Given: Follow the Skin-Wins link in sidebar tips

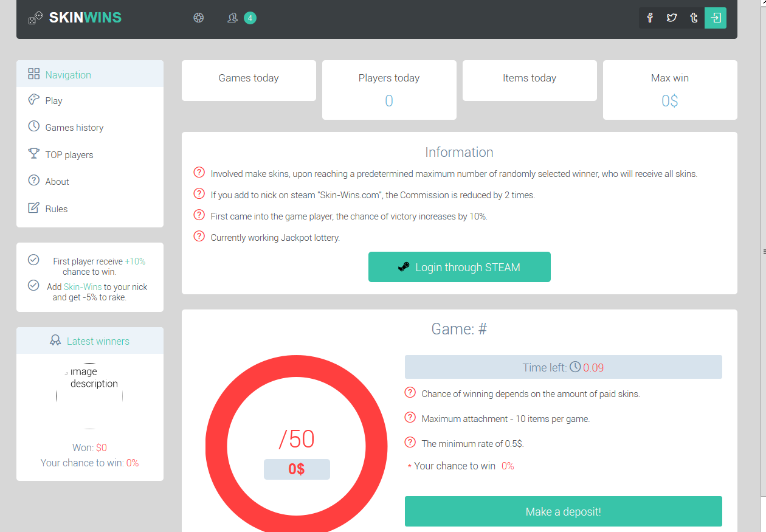Looking at the screenshot, I should tap(83, 287).
